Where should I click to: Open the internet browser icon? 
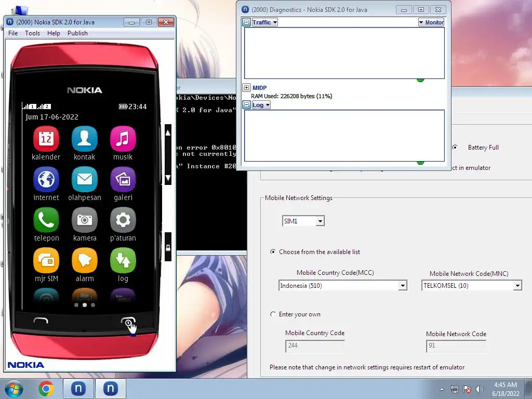46,179
